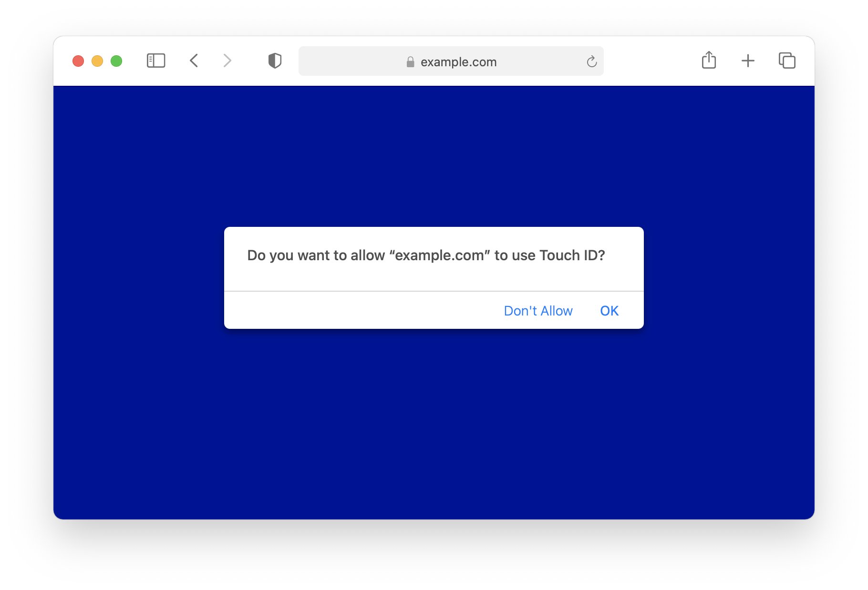The image size is (868, 590).
Task: Open the Share menu
Action: coord(709,61)
